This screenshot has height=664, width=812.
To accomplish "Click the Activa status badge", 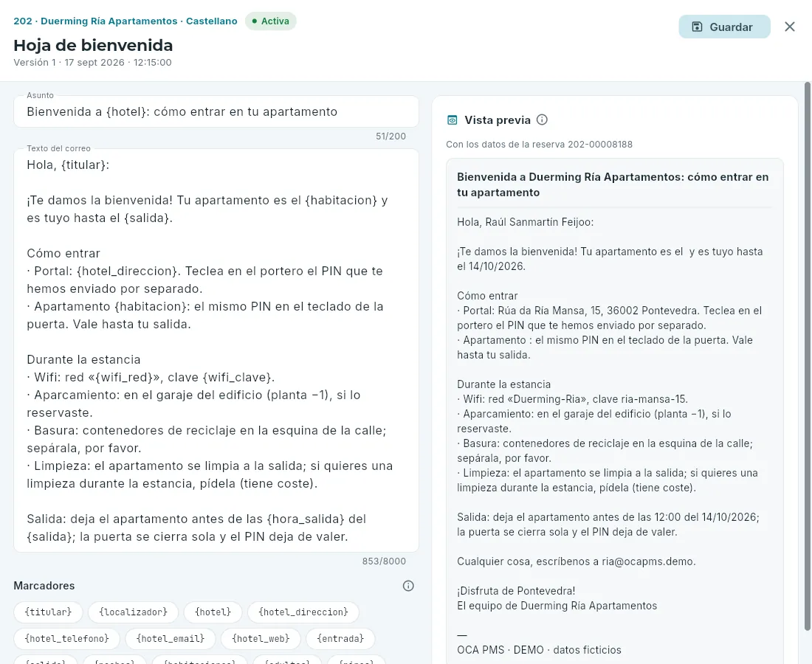I will click(270, 21).
